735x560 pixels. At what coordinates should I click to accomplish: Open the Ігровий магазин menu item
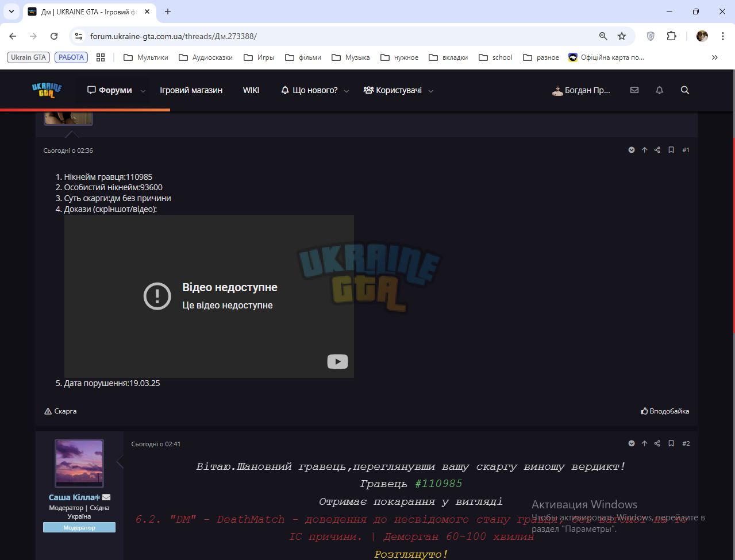pos(191,90)
